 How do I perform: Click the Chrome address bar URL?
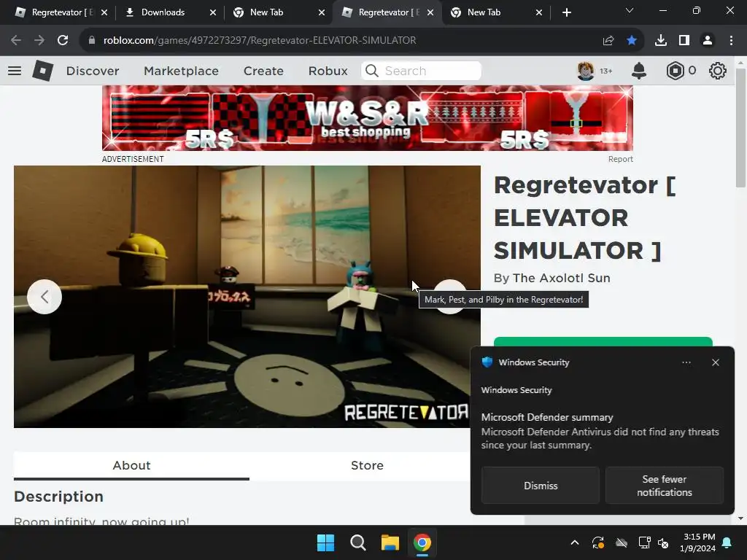click(x=260, y=40)
